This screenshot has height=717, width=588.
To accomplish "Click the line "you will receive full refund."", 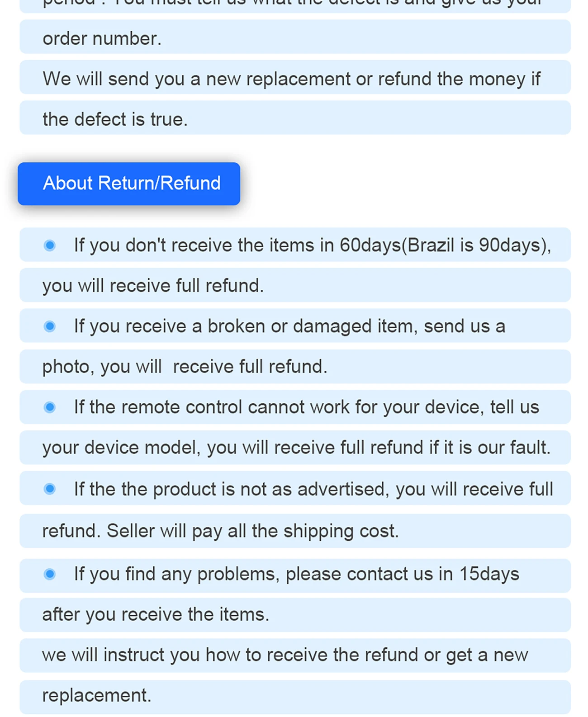I will (x=153, y=286).
